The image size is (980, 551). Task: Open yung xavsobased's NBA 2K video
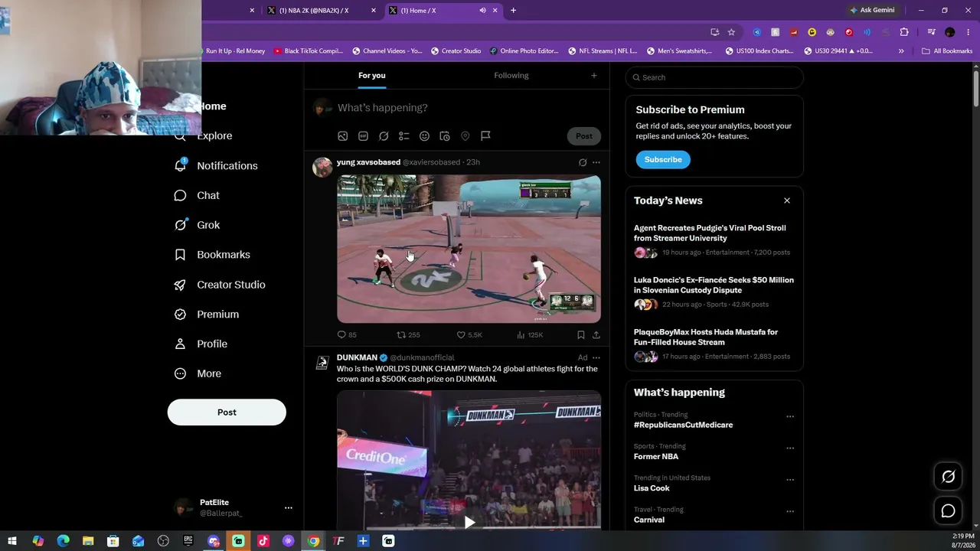[469, 249]
